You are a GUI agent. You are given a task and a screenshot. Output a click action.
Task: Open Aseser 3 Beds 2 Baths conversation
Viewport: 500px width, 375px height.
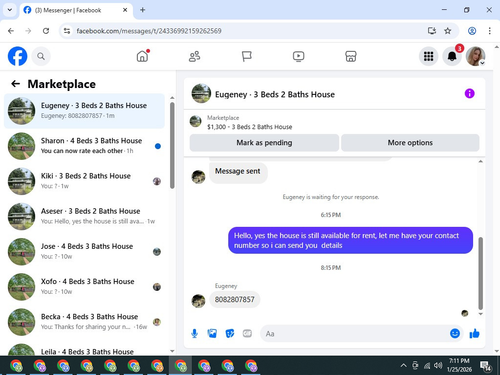(84, 216)
